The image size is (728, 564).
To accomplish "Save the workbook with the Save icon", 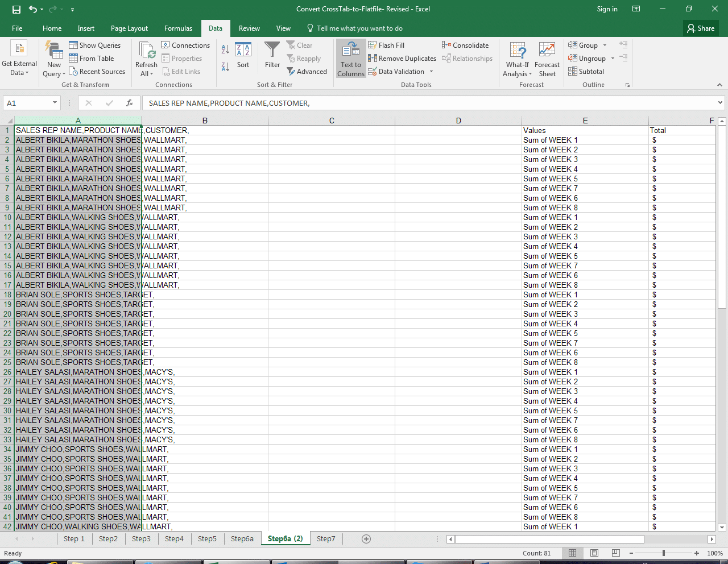I will click(16, 9).
